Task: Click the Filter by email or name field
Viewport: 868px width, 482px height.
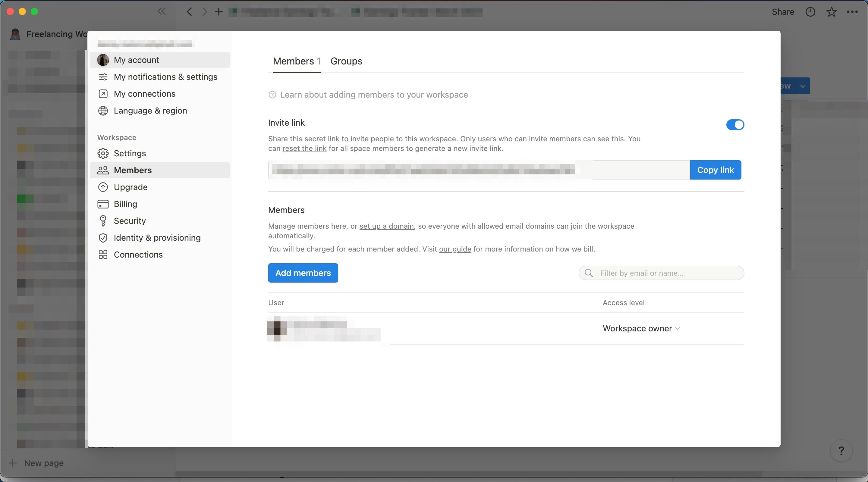Action: [x=661, y=272]
